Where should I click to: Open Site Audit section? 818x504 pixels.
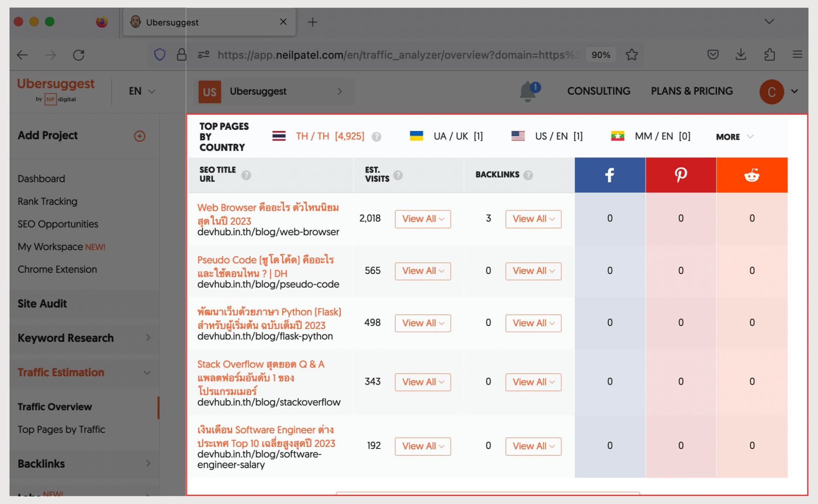pyautogui.click(x=42, y=304)
